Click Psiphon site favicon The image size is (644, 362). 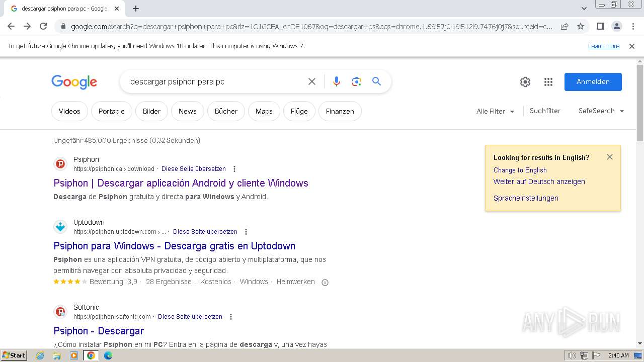click(60, 164)
